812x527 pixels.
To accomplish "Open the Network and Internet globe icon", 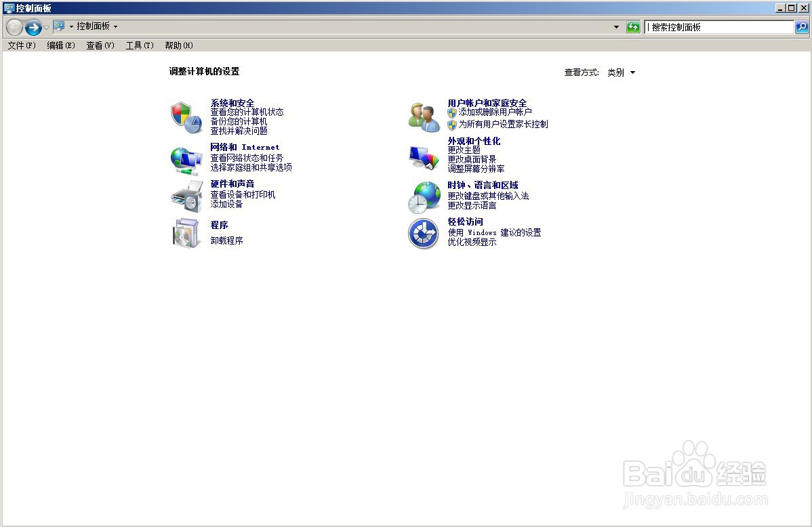I will (186, 161).
